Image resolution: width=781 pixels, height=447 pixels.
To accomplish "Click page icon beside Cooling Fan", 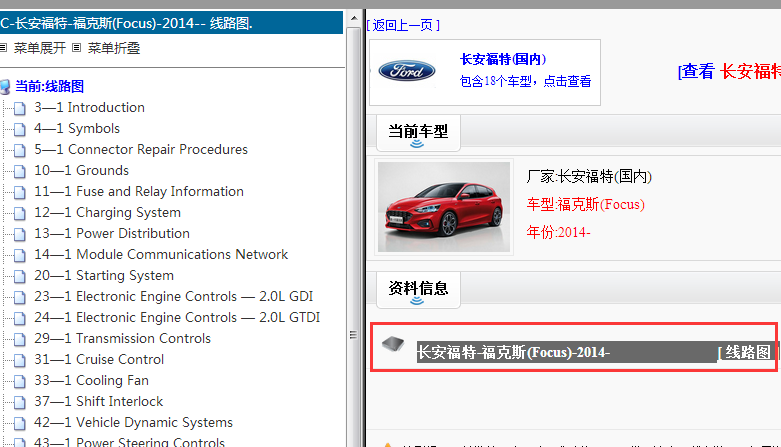I will coord(20,381).
